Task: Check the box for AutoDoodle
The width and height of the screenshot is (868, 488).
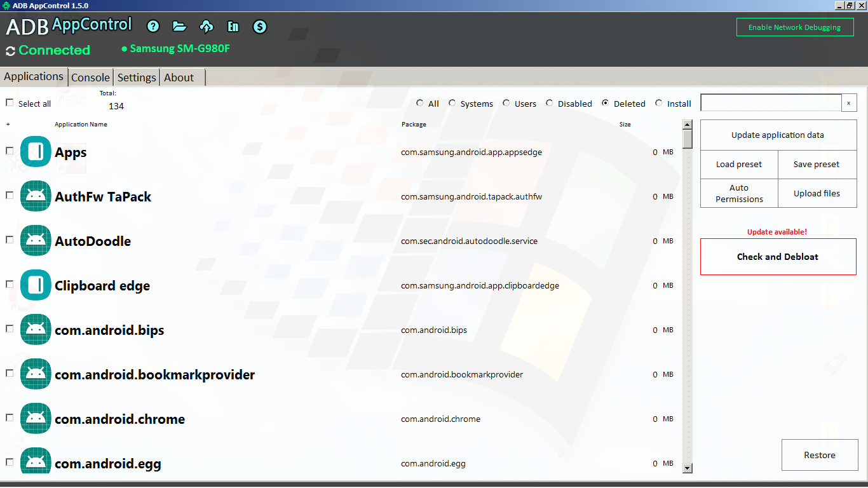Action: pos(10,240)
